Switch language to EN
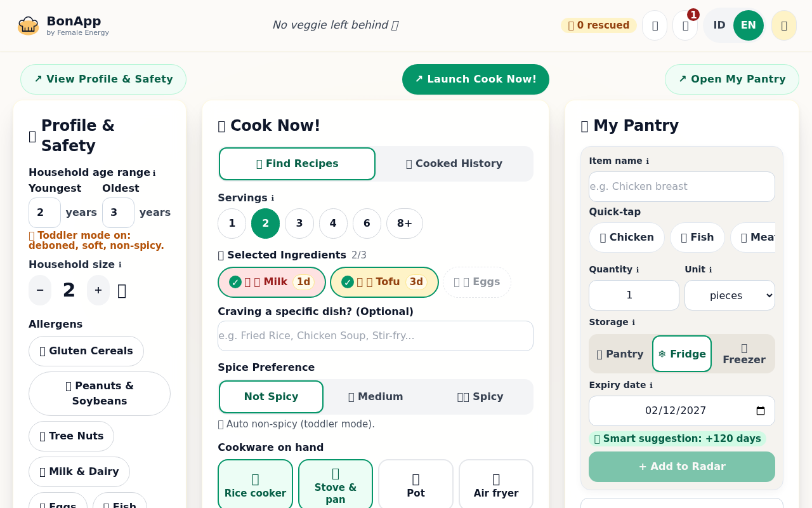Screen dimensions: 812x508 pos(749,25)
